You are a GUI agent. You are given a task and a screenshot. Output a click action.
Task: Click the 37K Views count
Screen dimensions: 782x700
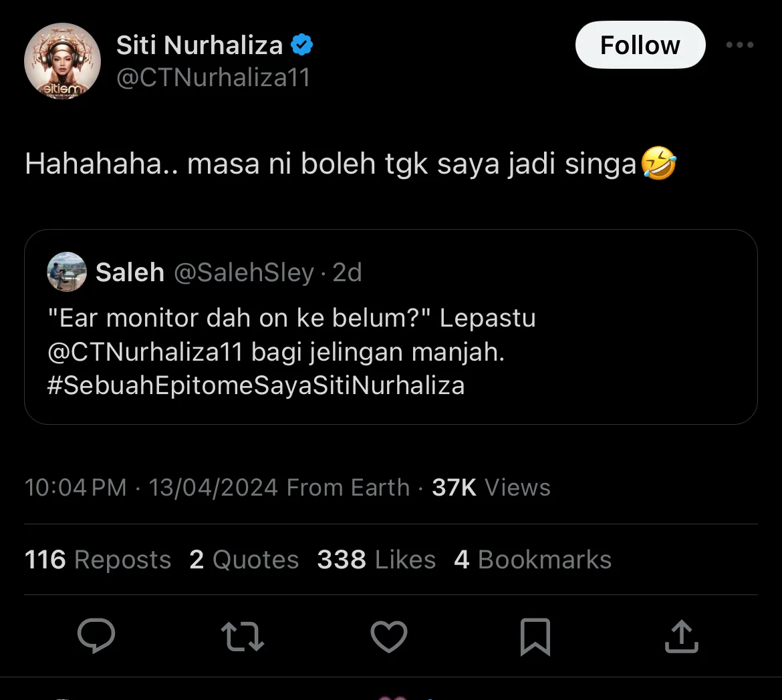491,488
